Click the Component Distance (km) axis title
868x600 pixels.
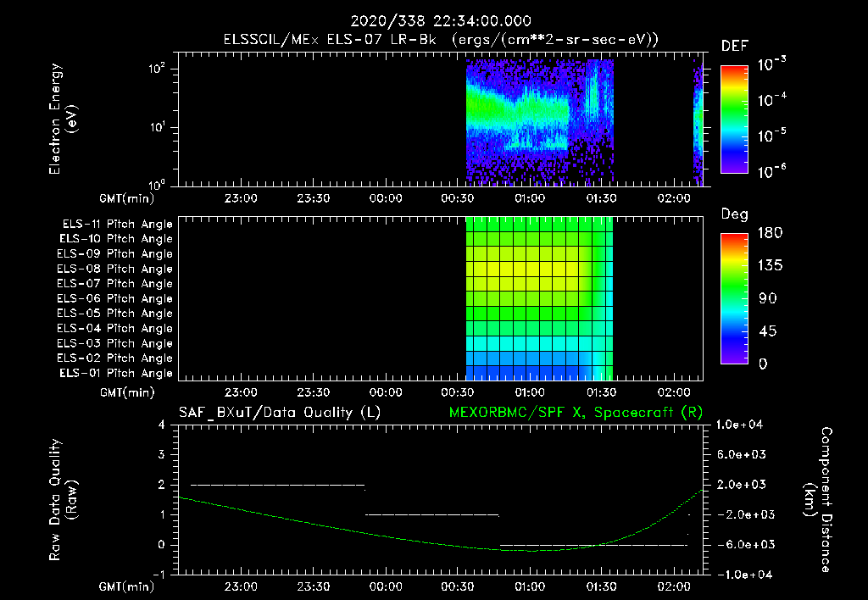[818, 500]
